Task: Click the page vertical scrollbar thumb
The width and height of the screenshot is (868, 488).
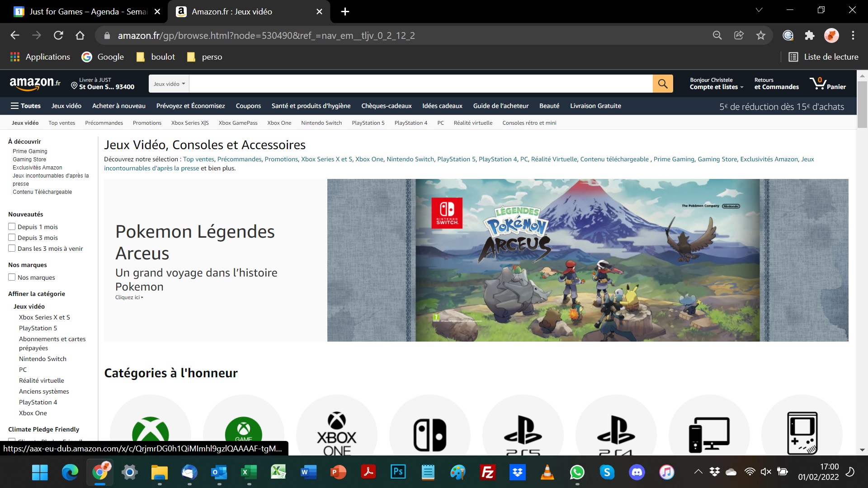Action: (862, 104)
